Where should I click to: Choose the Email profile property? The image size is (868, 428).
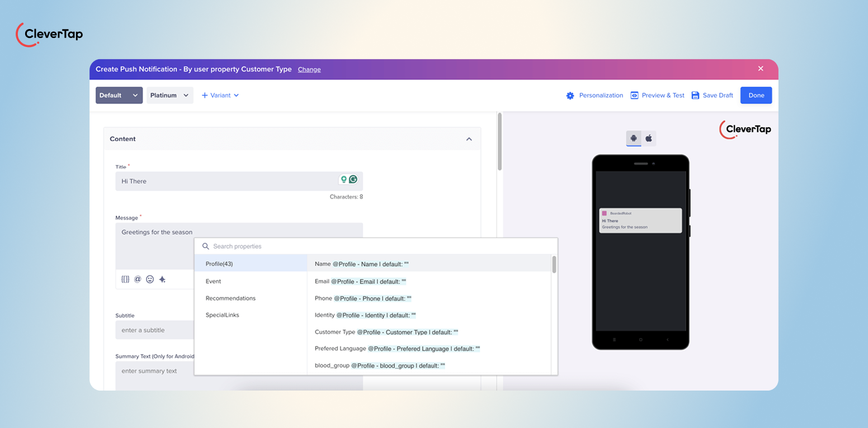pyautogui.click(x=429, y=282)
